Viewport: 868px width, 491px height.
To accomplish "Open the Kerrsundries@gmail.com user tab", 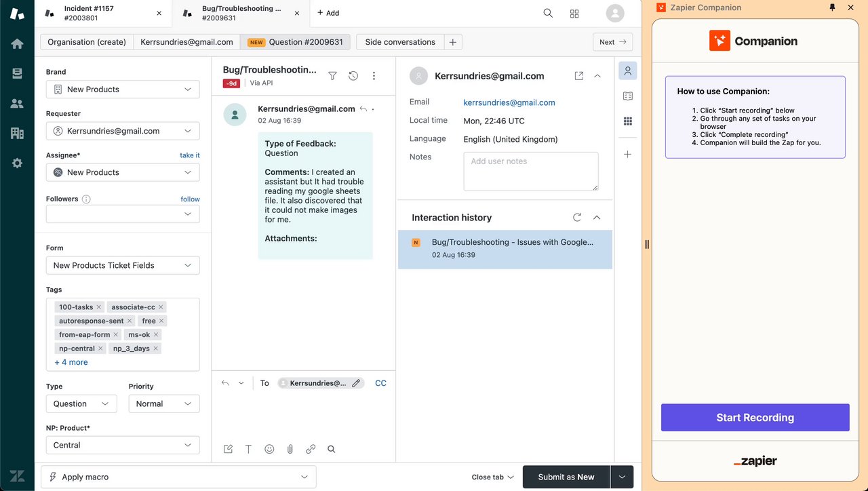I will pos(186,42).
